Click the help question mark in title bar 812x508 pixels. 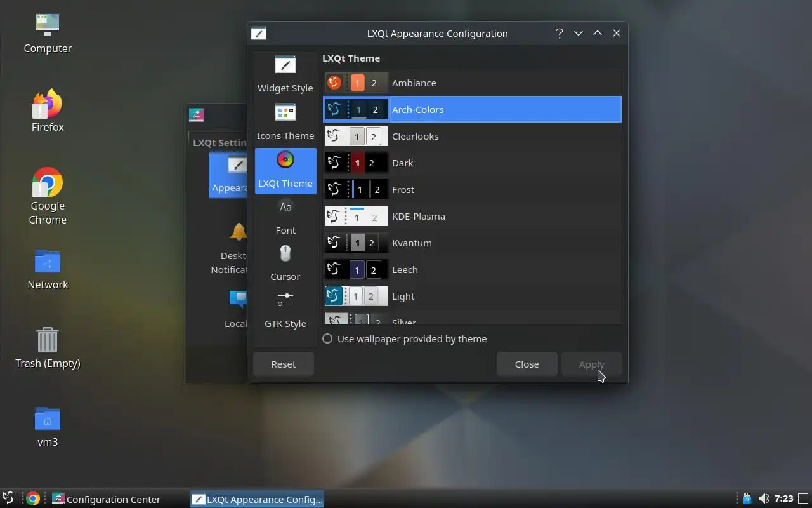(x=559, y=33)
